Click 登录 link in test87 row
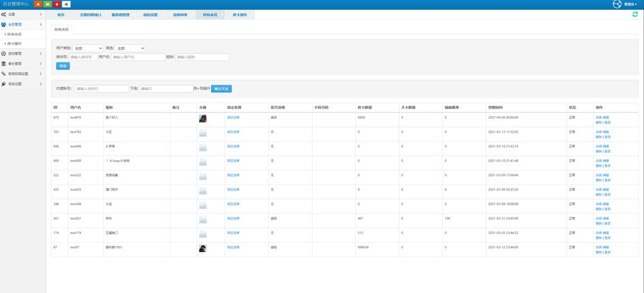644x293 pixels. coord(608,252)
